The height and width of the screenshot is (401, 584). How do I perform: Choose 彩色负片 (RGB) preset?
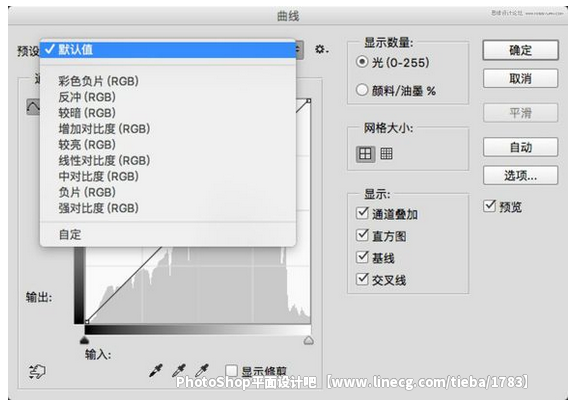coord(168,81)
